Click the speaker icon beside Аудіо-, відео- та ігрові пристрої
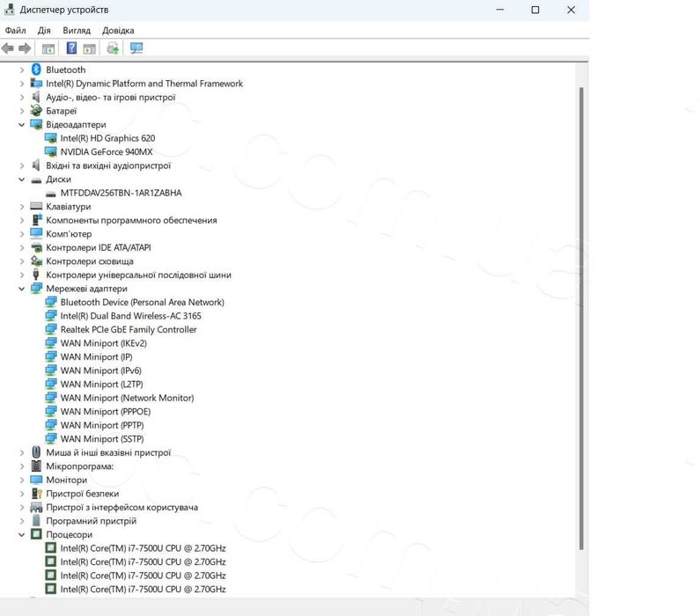The image size is (700, 616). (36, 97)
